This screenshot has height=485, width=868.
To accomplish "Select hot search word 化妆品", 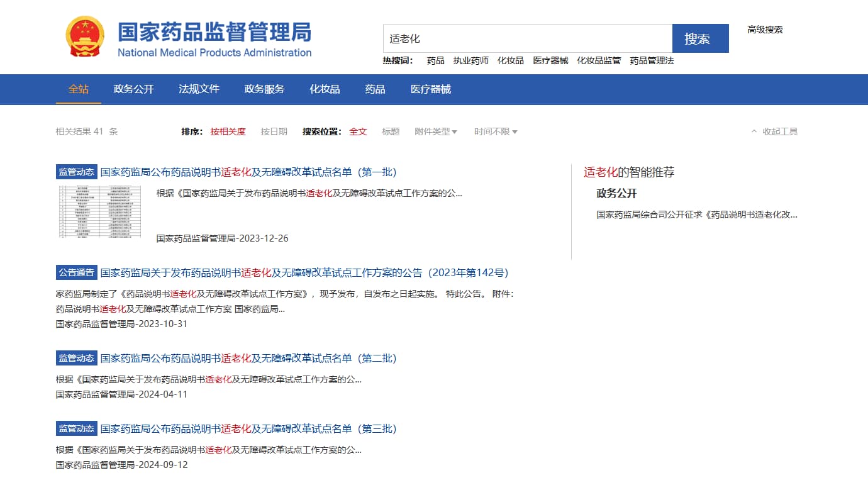I will 511,60.
